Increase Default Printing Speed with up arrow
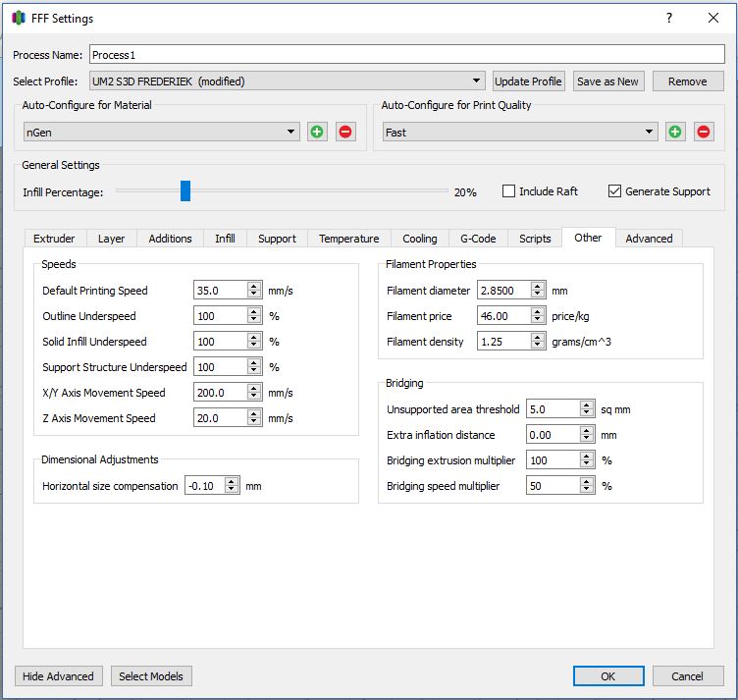 (254, 286)
